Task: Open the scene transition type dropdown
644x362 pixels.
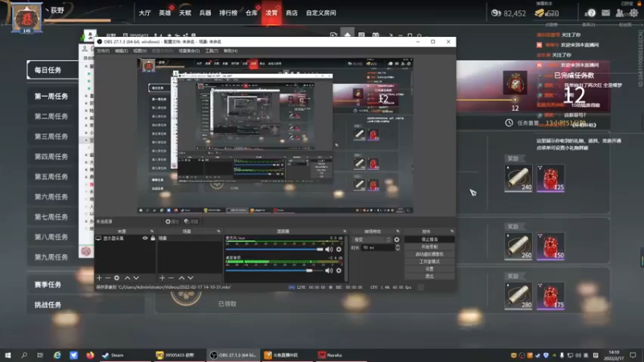Action: tap(372, 240)
